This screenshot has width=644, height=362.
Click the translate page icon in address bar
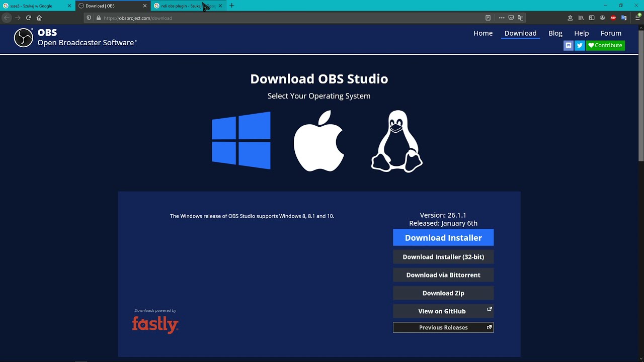coord(521,18)
